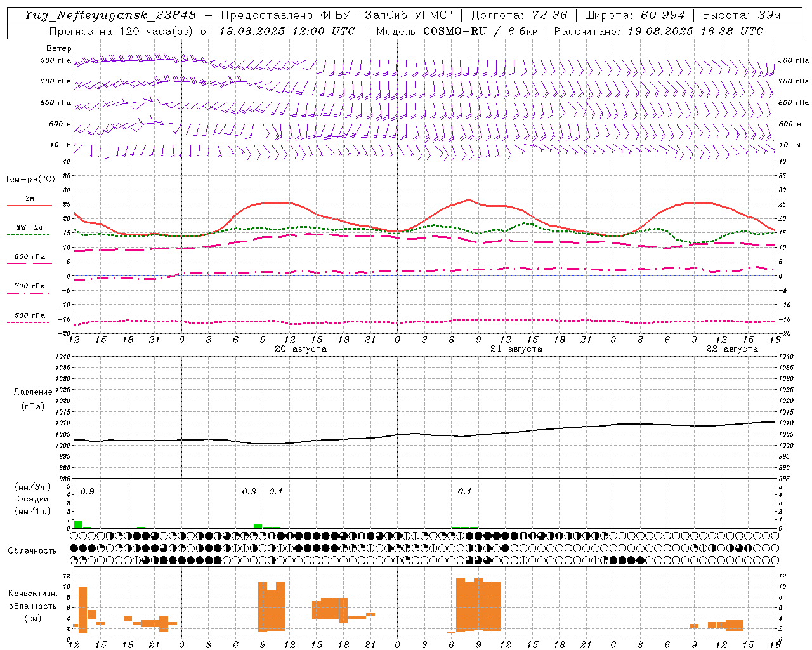
Task: Click the Ветер panel label
Action: coord(59,48)
